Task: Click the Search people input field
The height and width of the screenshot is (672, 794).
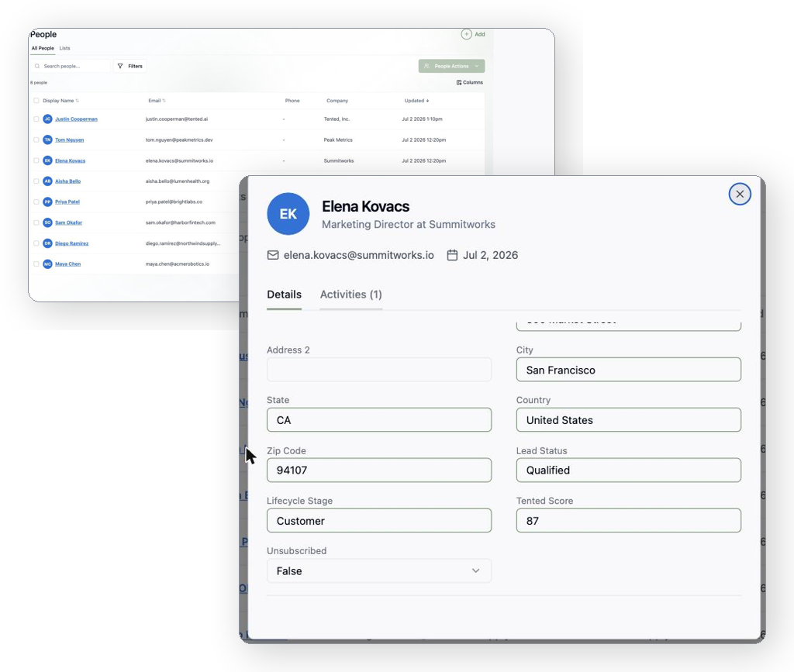Action: [71, 67]
